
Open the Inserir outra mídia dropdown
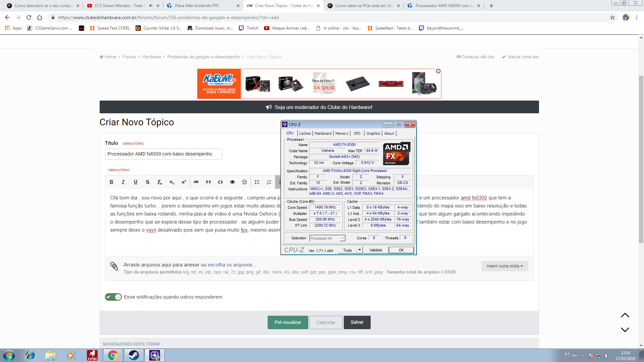[x=505, y=266]
